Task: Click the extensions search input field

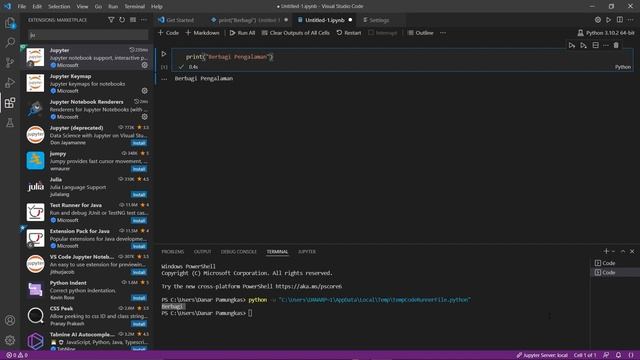Action: point(88,35)
